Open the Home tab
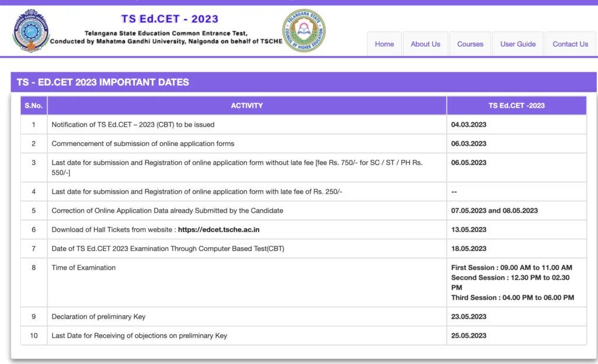This screenshot has width=598, height=364. click(x=384, y=44)
